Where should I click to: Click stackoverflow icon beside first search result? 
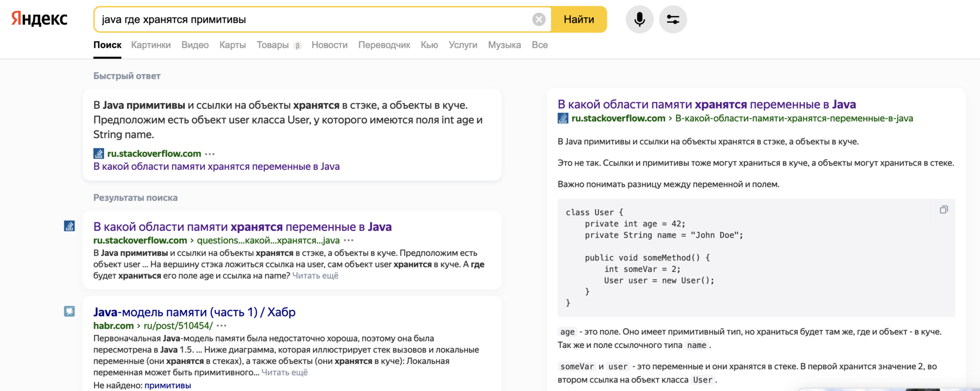69,226
